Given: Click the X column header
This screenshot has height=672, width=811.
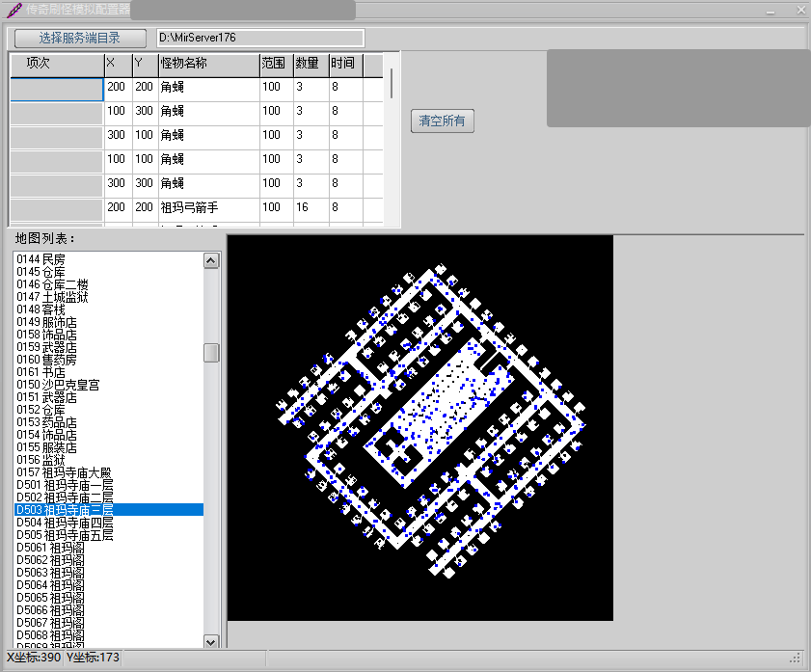Looking at the screenshot, I should [119, 65].
